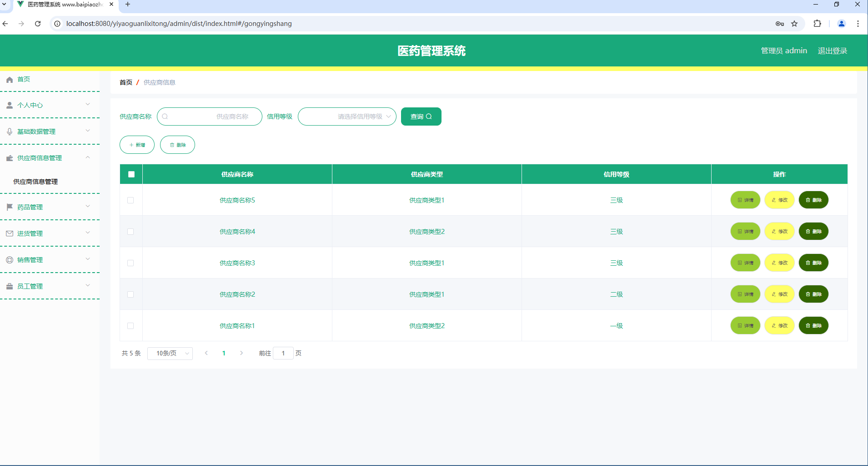Click the 供应商类型 column header
This screenshot has height=466, width=868.
[427, 174]
